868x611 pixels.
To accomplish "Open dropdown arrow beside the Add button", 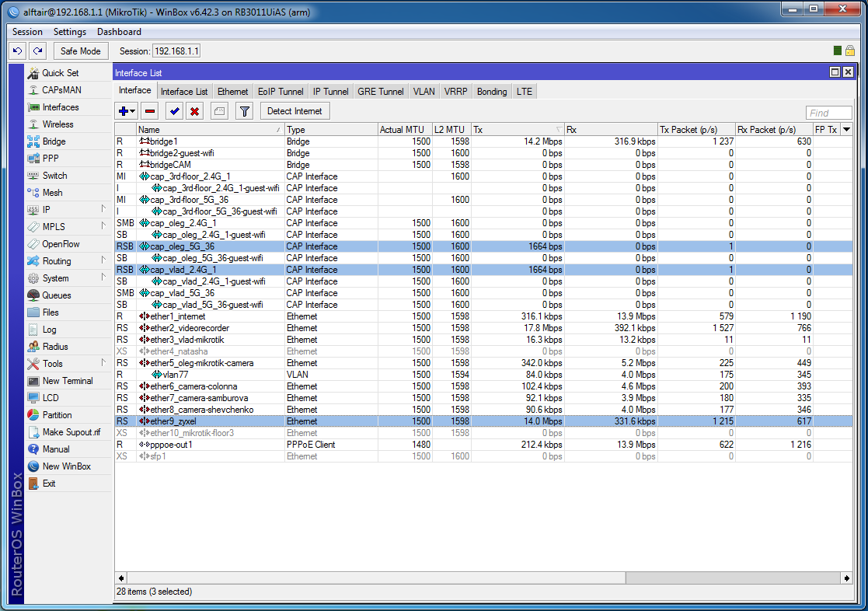I will (x=133, y=111).
